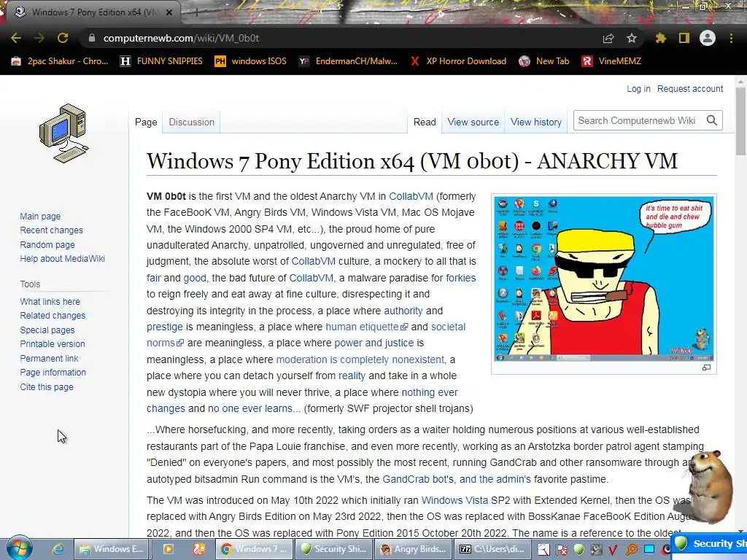The image size is (747, 560).
Task: Close the Windows 7 Pony Edition tab
Action: coord(169,12)
